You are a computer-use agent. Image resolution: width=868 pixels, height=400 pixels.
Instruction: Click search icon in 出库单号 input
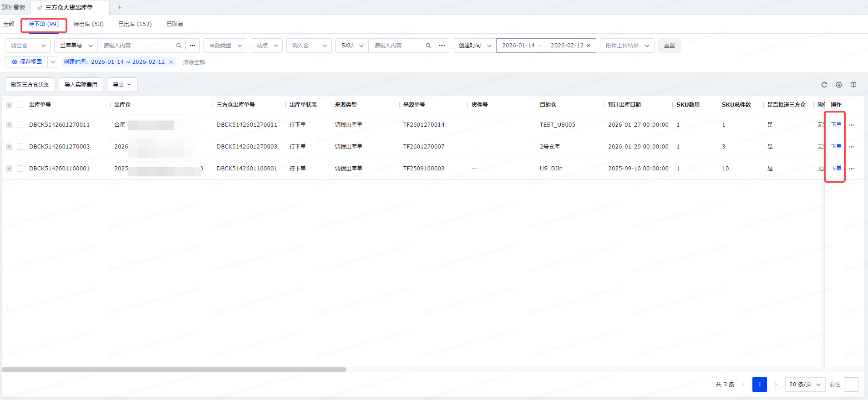click(x=179, y=46)
